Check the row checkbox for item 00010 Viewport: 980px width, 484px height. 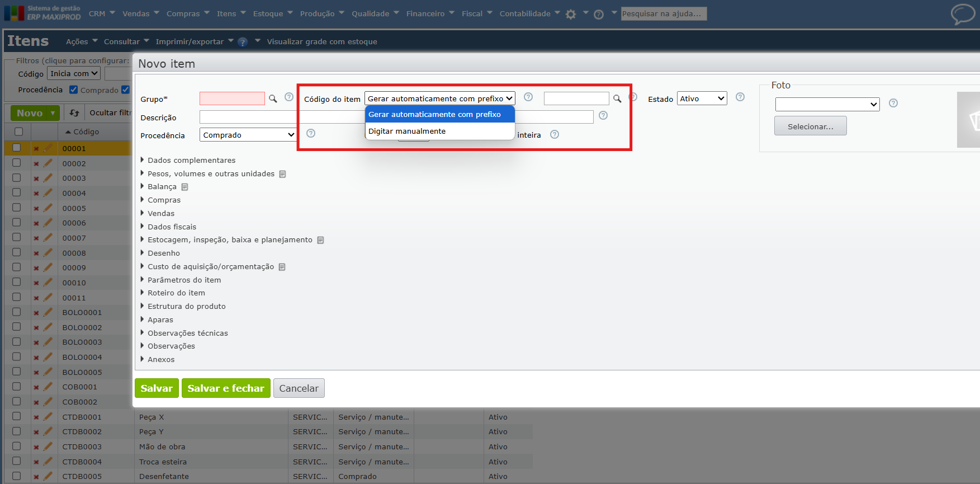(17, 282)
